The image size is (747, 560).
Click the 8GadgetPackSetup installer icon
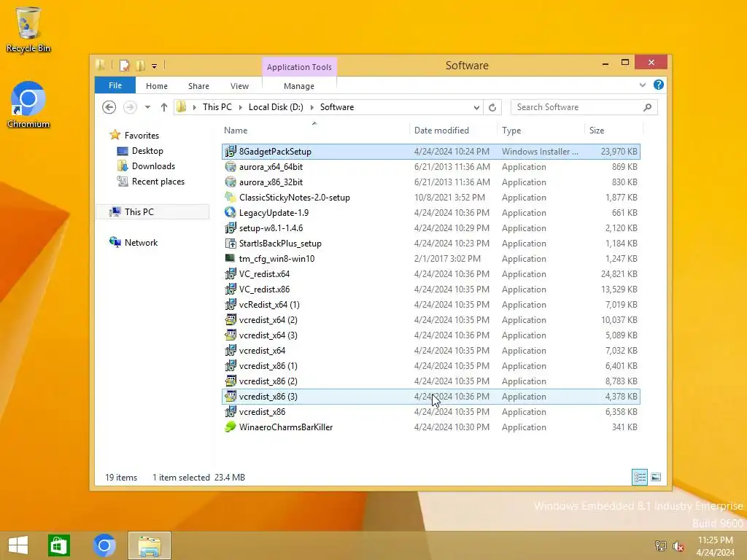coord(231,152)
